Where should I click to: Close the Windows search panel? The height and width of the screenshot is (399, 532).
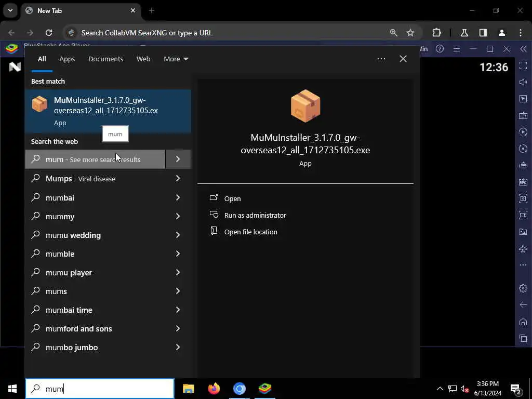click(x=403, y=59)
